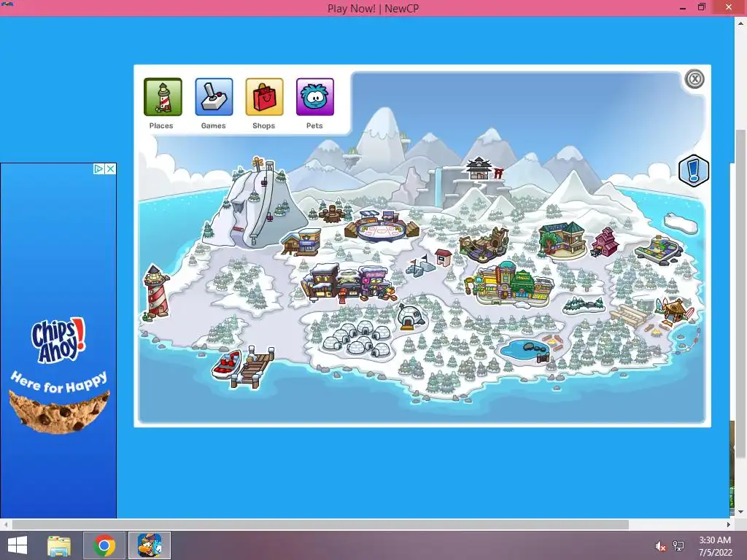
Task: Click the scroll right arrow
Action: point(729,524)
